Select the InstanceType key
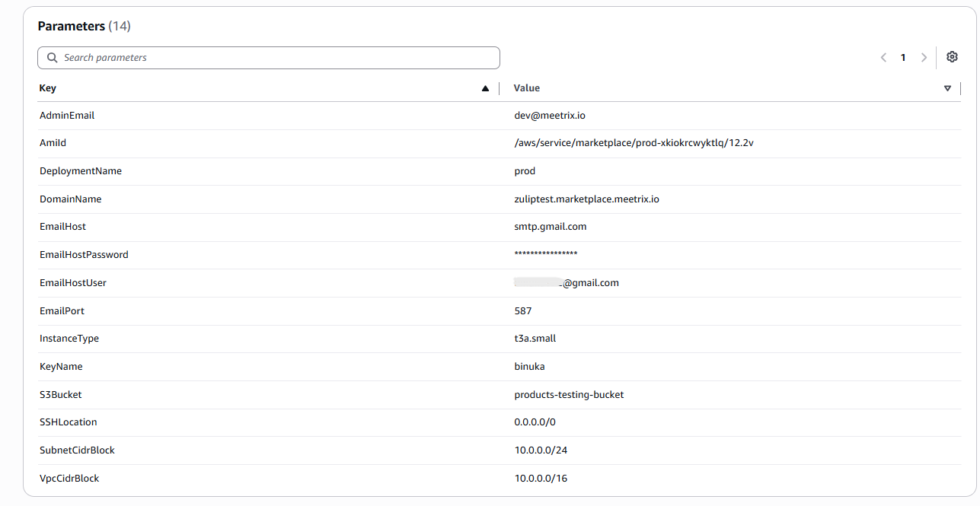980x506 pixels. pyautogui.click(x=69, y=339)
